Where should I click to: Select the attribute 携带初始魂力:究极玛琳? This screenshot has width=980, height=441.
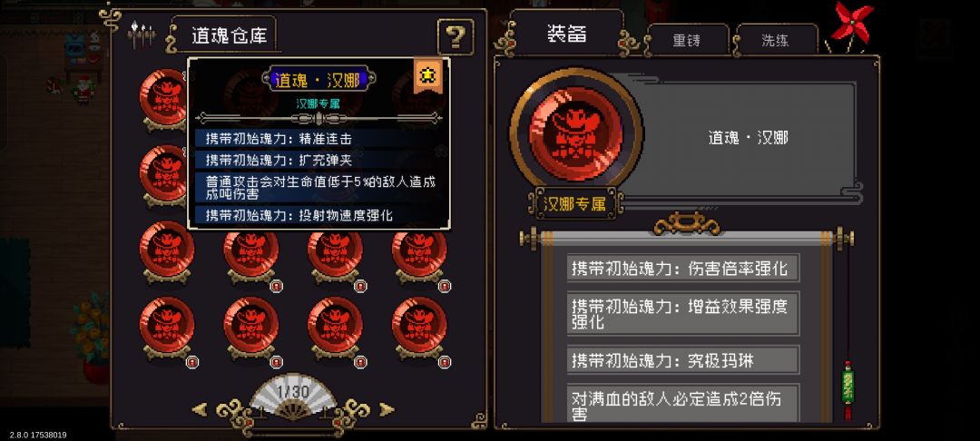point(682,360)
